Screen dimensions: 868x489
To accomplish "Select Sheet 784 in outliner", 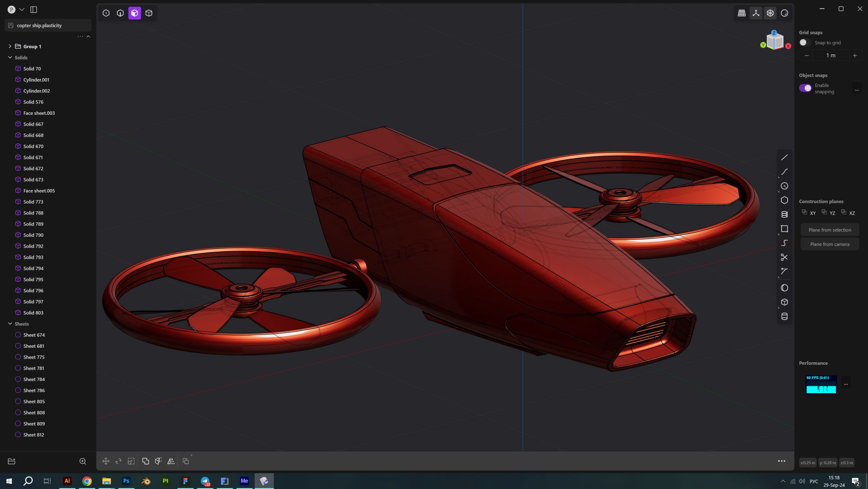I will [34, 379].
